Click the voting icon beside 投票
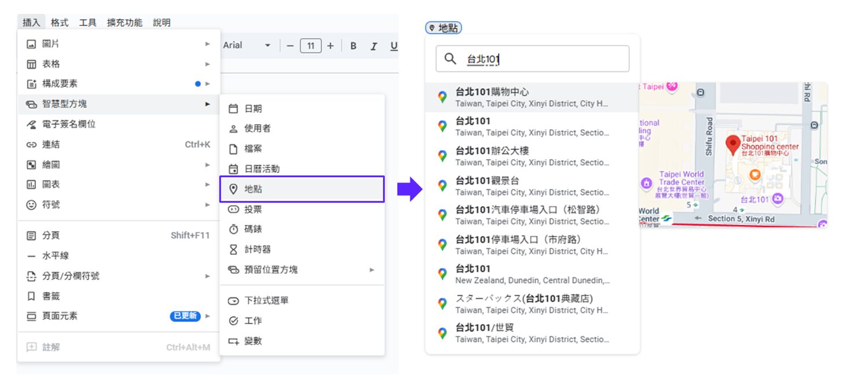The image size is (868, 389). coord(234,210)
